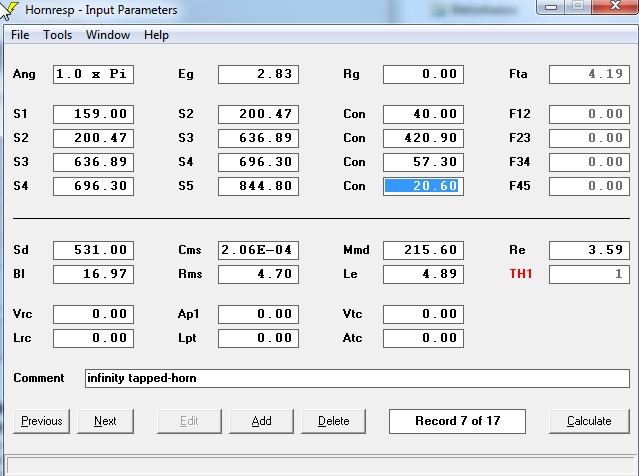
Task: Click the Calculate button
Action: tap(589, 421)
